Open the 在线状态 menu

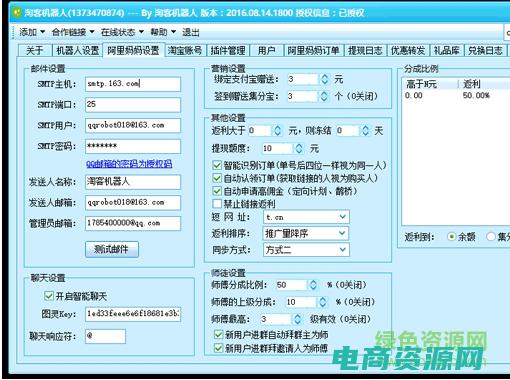[x=122, y=32]
